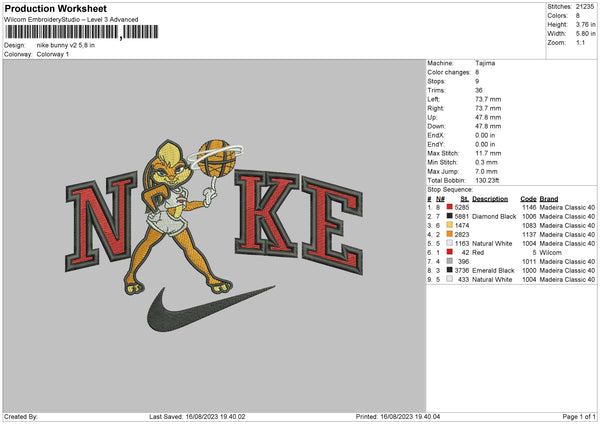The image size is (600, 424).
Task: Click the 'St.' column header
Action: (x=465, y=199)
